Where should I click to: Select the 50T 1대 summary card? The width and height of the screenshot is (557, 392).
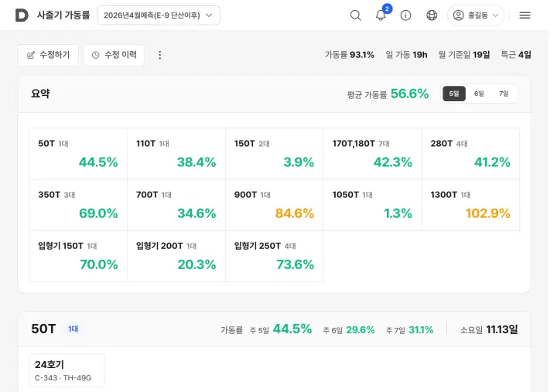pyautogui.click(x=78, y=154)
